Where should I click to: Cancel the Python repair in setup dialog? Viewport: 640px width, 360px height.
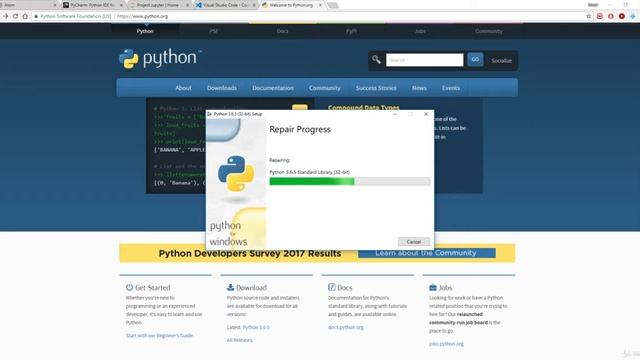pyautogui.click(x=413, y=242)
